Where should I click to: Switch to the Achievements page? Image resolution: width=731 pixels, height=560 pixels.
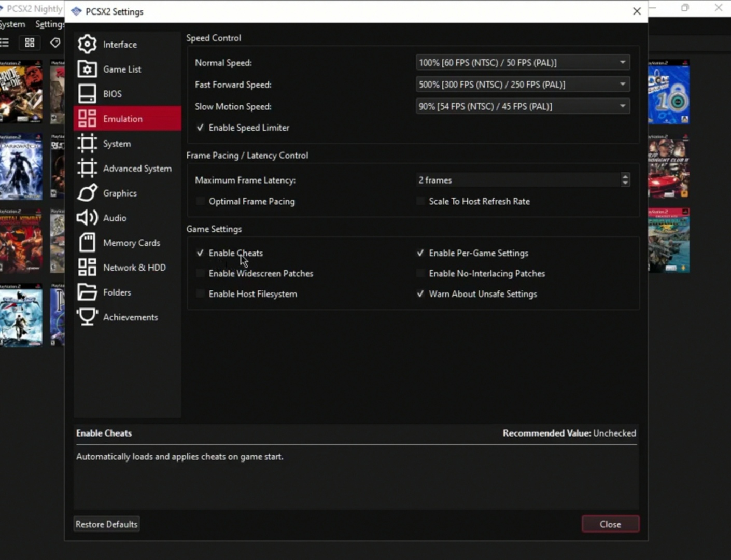pos(128,317)
